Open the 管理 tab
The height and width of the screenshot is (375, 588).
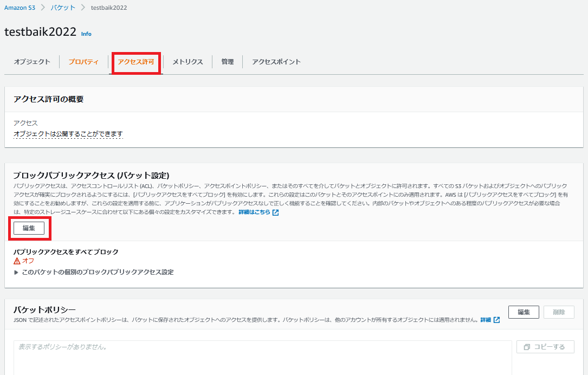click(x=228, y=62)
